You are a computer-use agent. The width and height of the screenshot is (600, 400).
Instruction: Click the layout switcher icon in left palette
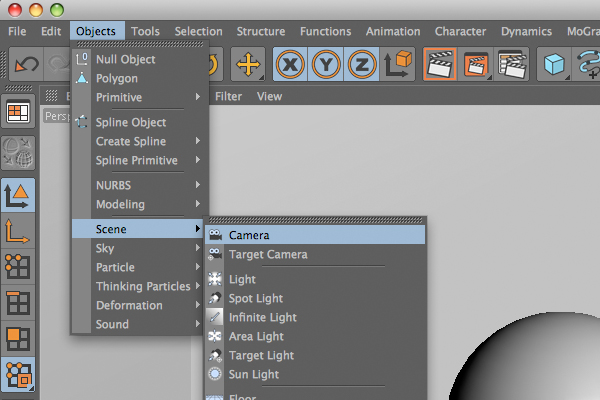[18, 112]
